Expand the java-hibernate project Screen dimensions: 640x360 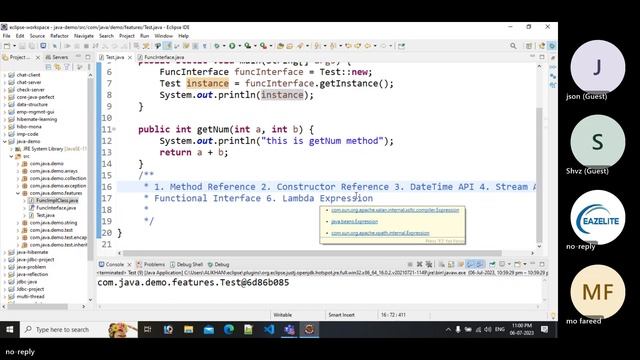(x=5, y=252)
